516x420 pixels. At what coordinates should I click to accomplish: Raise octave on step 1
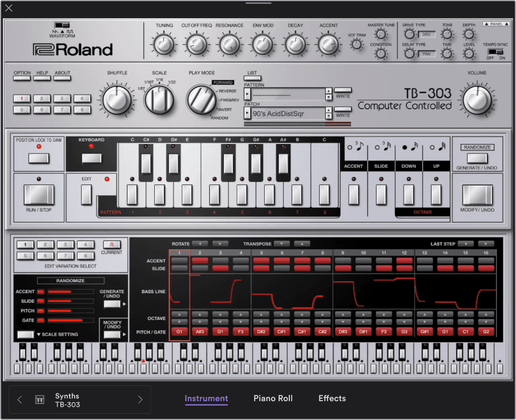179,314
